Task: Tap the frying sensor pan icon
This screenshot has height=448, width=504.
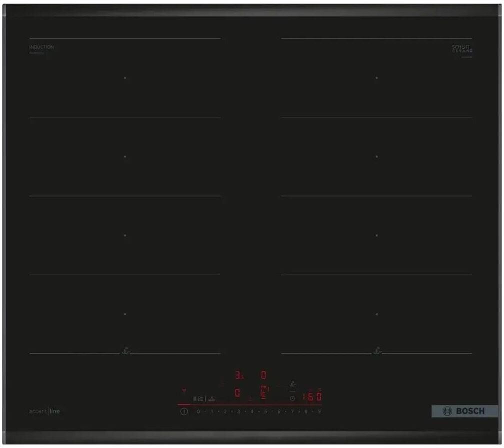Action: click(292, 385)
